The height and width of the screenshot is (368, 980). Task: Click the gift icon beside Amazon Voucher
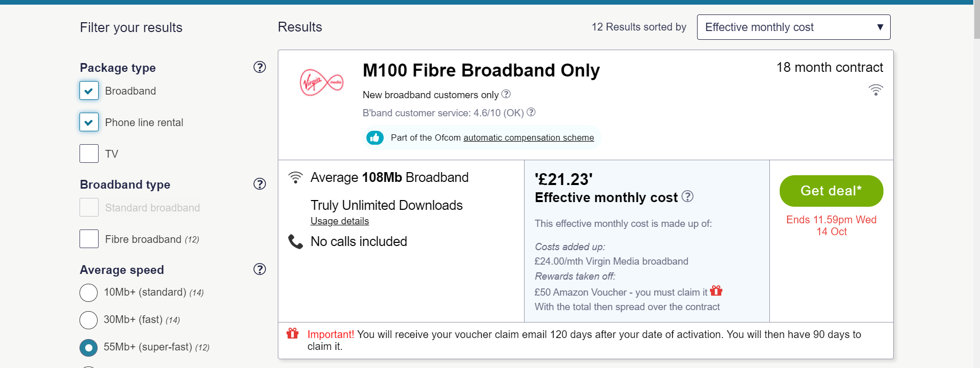point(716,290)
